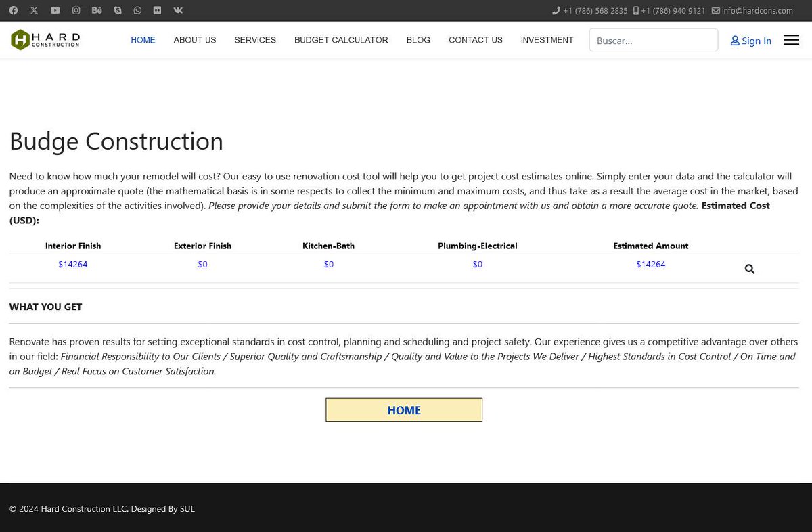This screenshot has width=812, height=532.
Task: Open the ABOUT US menu item
Action: point(195,40)
